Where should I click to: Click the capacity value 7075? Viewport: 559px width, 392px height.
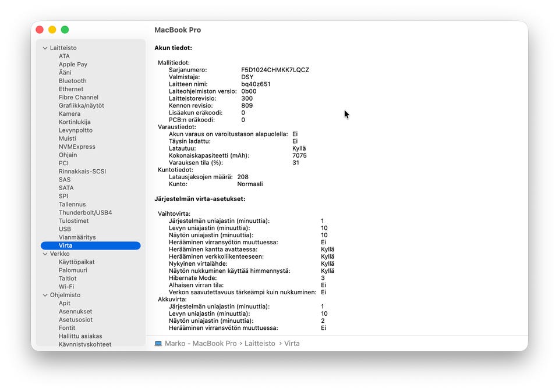[299, 155]
